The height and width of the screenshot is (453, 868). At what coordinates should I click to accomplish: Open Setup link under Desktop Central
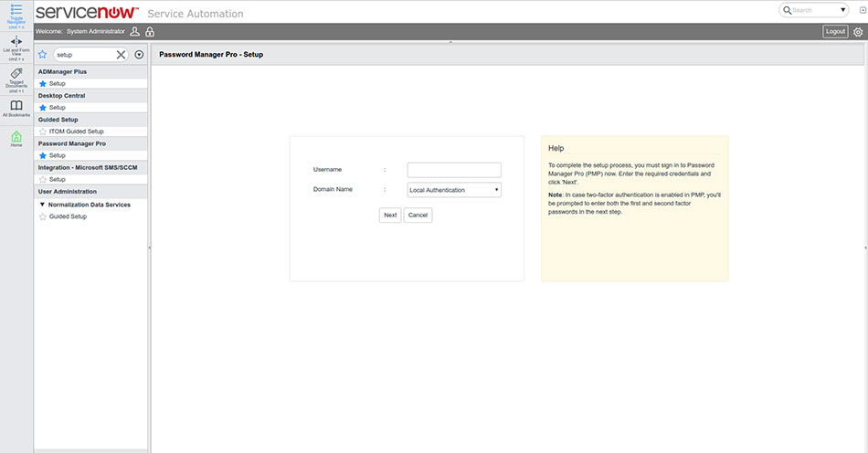pyautogui.click(x=57, y=107)
